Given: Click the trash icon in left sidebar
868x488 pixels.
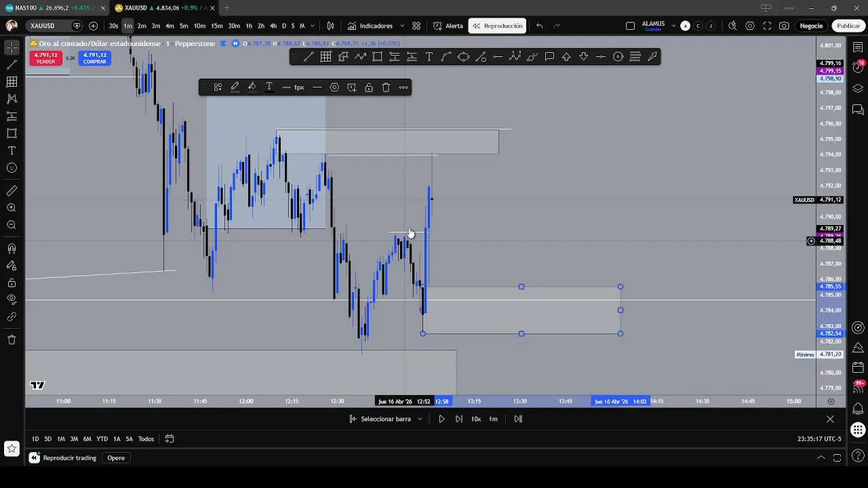Looking at the screenshot, I should [12, 340].
